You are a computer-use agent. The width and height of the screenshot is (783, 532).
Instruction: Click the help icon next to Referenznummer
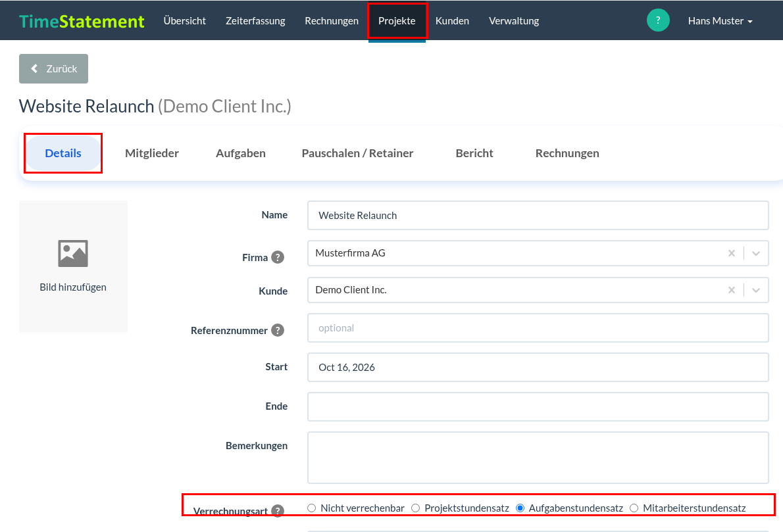click(x=278, y=330)
